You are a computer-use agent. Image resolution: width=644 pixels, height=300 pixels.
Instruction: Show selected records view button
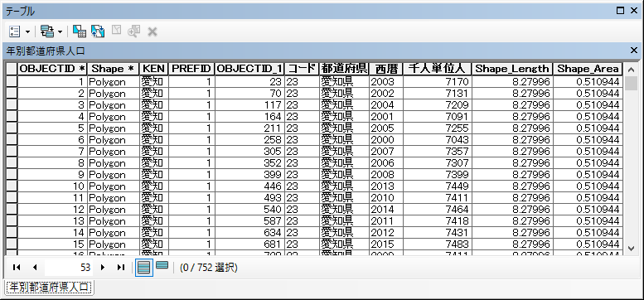(162, 265)
